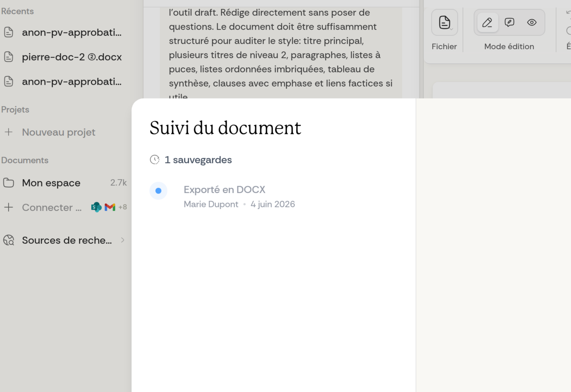Screen dimensions: 571x392
Task: Click the plus icon beside Connecter
Action: click(9, 207)
